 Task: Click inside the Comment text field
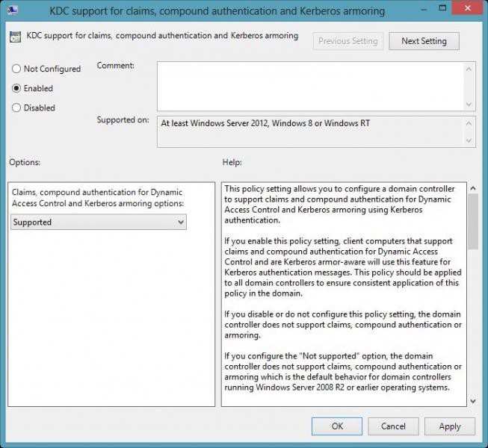pyautogui.click(x=310, y=86)
